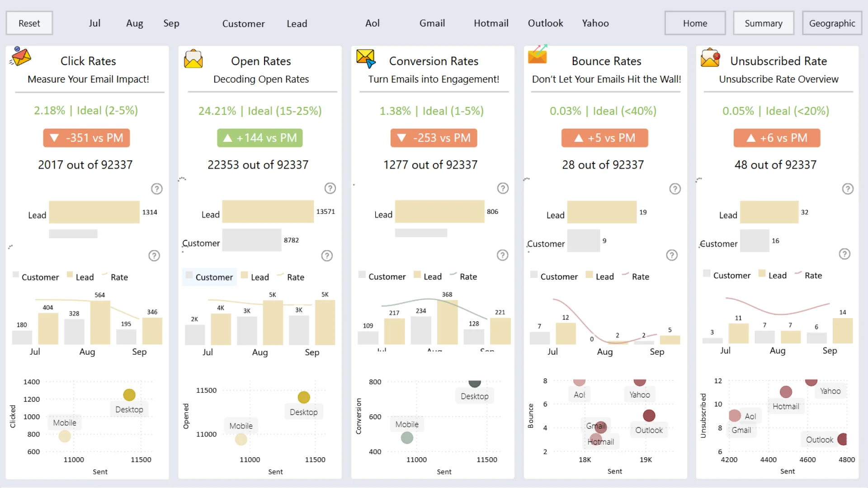The width and height of the screenshot is (868, 488).
Task: Go to the Home page
Action: point(695,23)
